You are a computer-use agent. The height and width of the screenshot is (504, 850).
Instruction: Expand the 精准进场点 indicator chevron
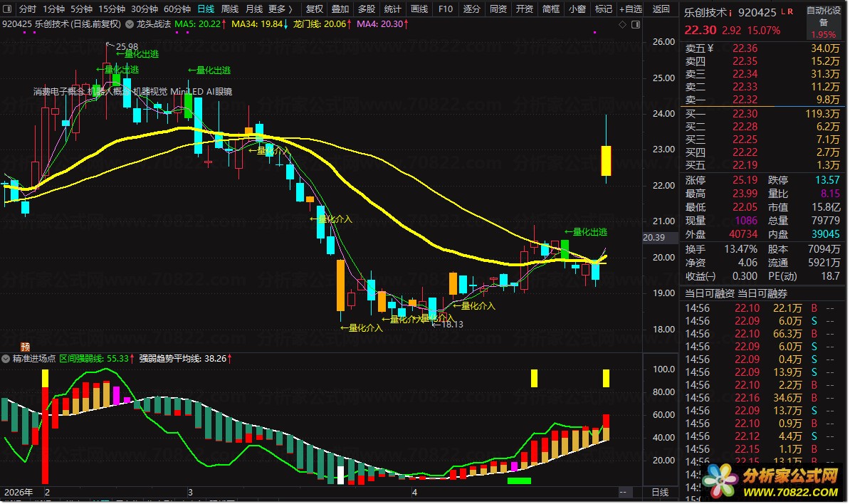[x=6, y=358]
